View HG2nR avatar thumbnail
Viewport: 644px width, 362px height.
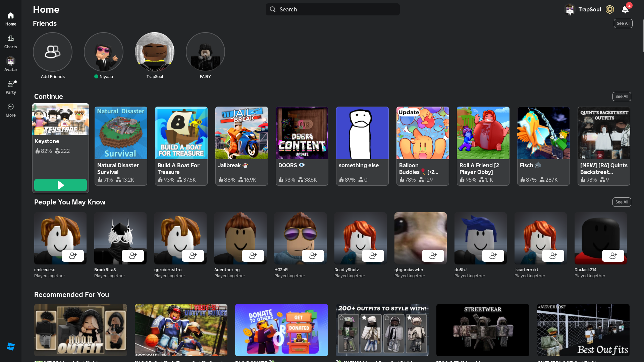[301, 238]
